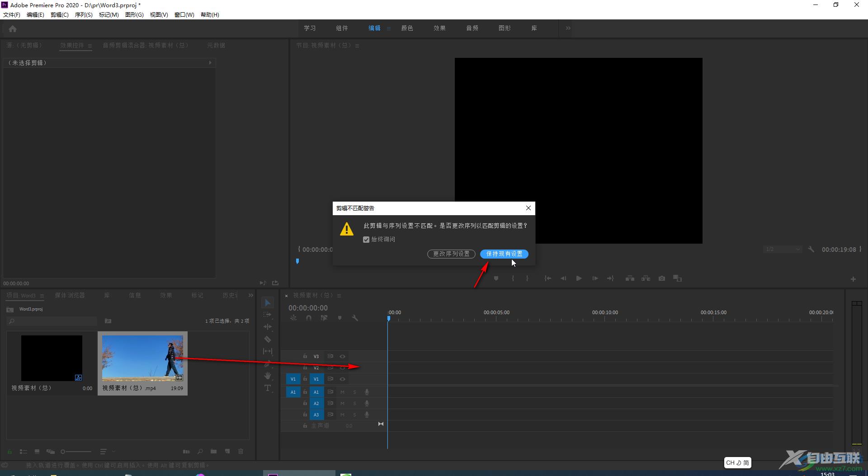
Task: Toggle nest sequence insert icon in timeline
Action: click(x=293, y=318)
